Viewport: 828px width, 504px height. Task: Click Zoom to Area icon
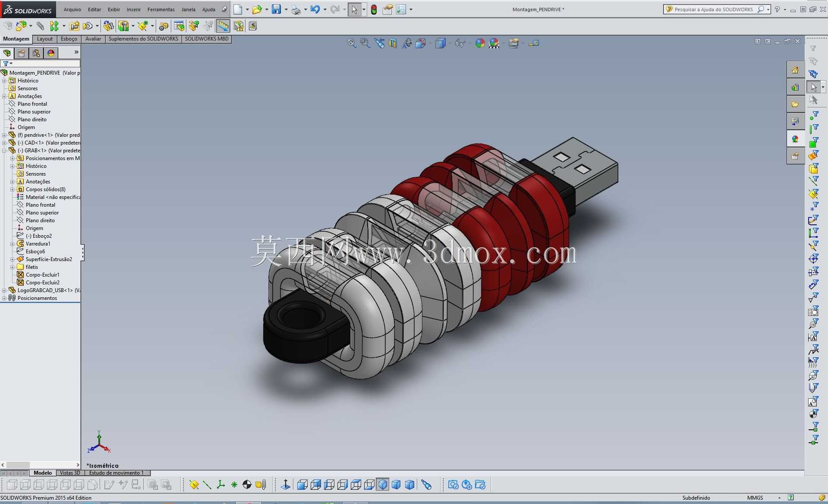(x=365, y=43)
